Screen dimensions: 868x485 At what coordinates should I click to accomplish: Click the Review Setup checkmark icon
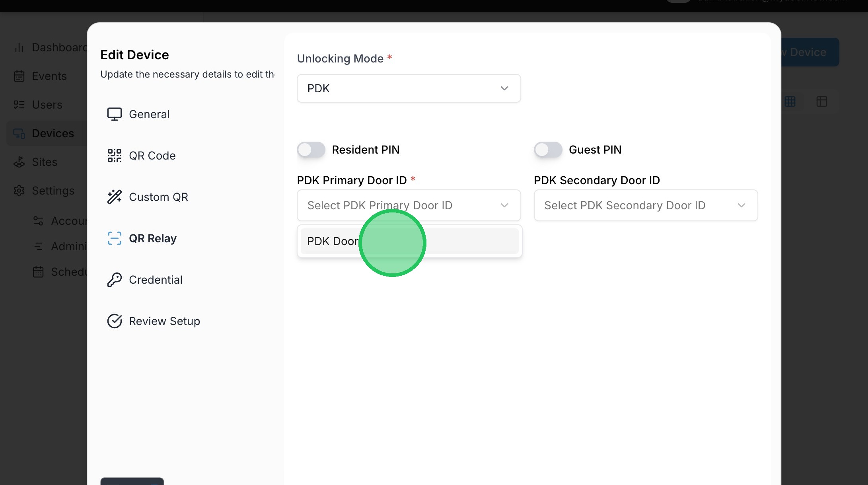114,321
